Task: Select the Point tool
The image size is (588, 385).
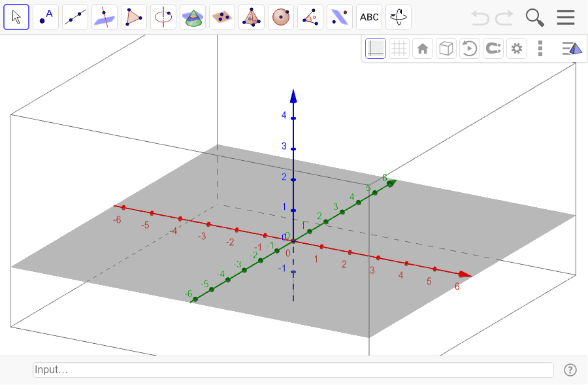Action: (x=46, y=17)
